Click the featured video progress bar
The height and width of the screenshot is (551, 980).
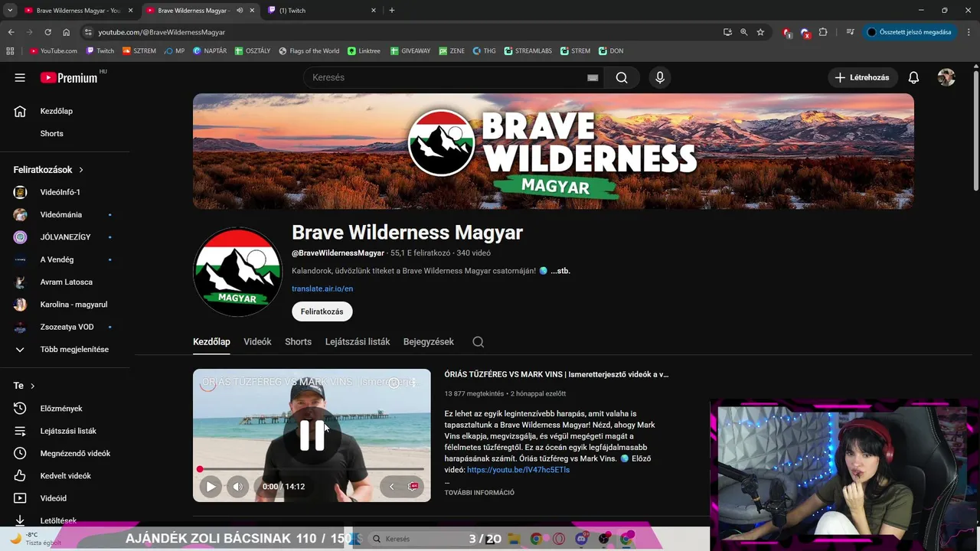pos(312,469)
